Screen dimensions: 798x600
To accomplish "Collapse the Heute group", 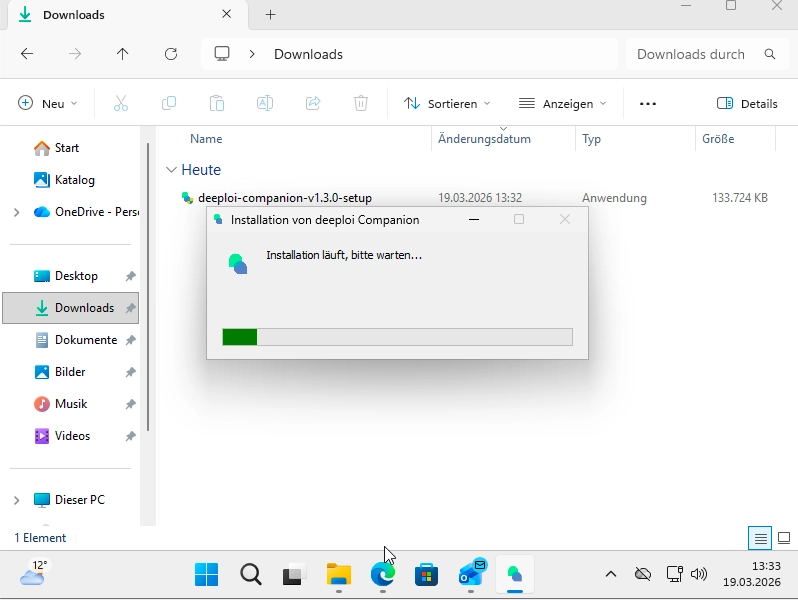I will point(172,170).
